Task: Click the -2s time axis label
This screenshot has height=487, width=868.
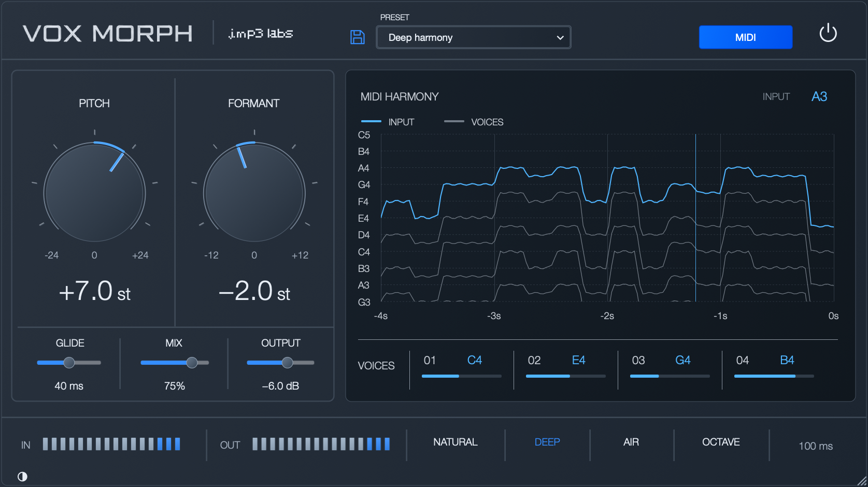Action: pos(607,316)
